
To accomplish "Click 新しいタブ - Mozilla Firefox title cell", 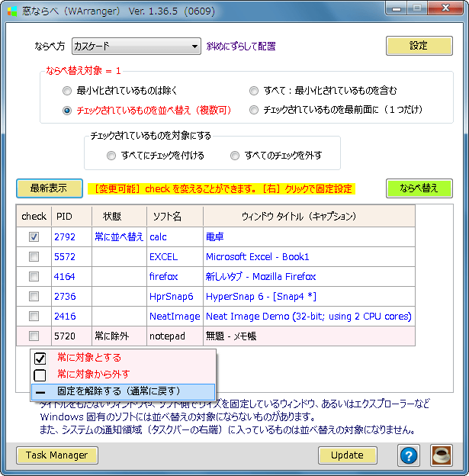I will (309, 277).
